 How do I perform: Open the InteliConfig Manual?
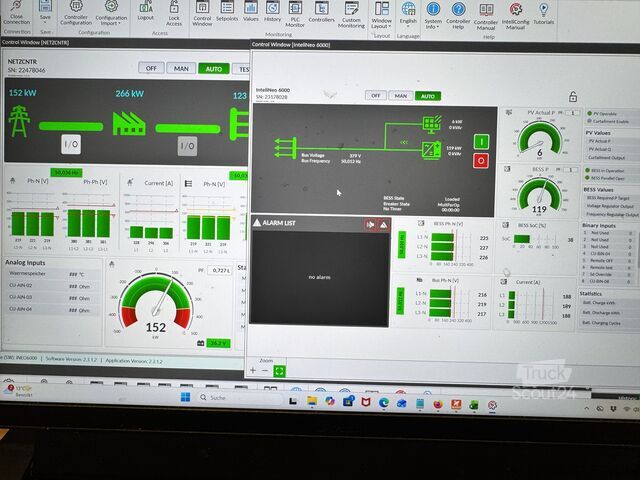coord(515,16)
